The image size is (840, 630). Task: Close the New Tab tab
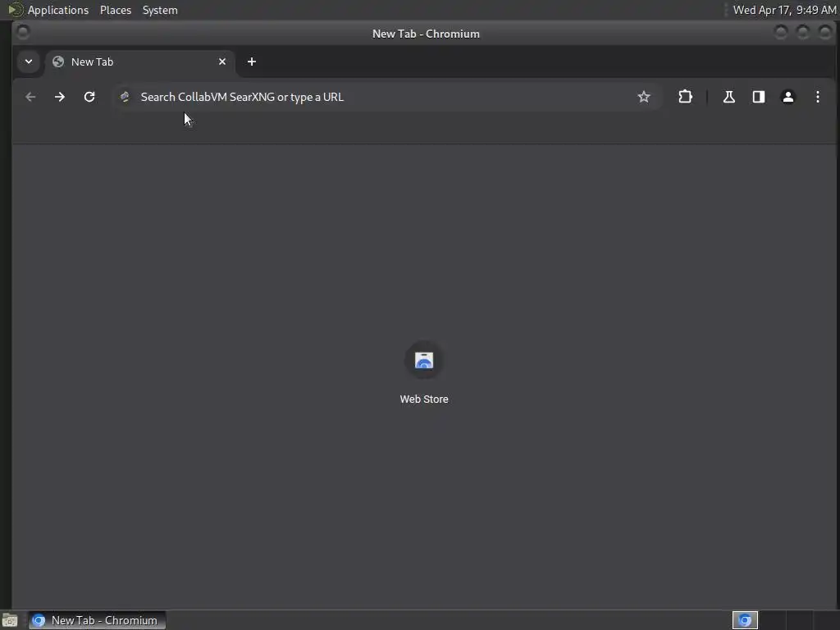coord(222,62)
